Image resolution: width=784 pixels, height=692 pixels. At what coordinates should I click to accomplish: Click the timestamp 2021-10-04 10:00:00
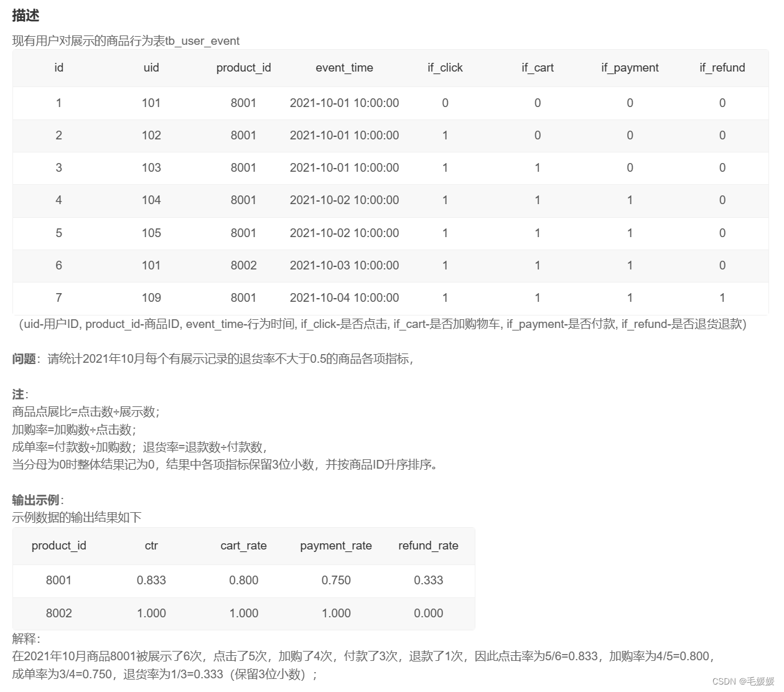tap(344, 297)
